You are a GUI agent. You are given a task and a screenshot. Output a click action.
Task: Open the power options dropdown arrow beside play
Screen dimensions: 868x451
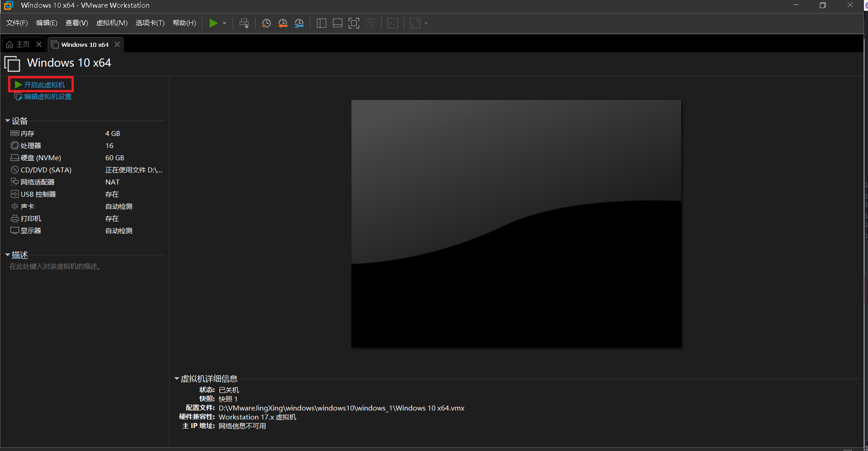click(x=225, y=23)
